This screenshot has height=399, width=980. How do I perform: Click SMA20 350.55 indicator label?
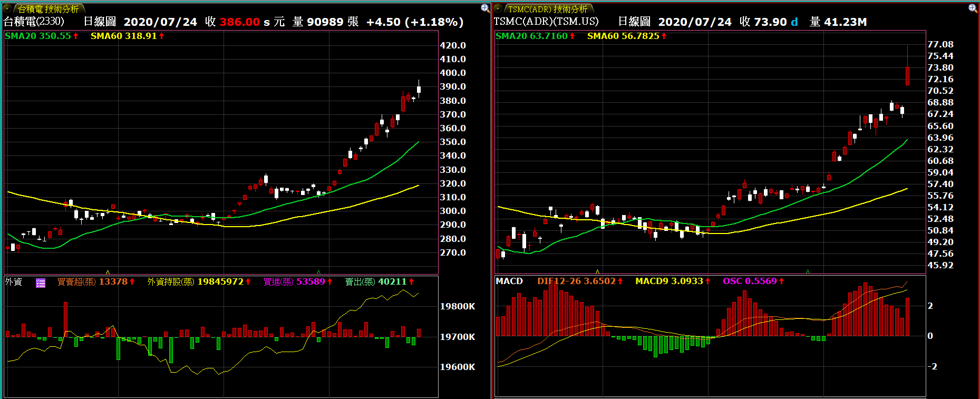[38, 36]
